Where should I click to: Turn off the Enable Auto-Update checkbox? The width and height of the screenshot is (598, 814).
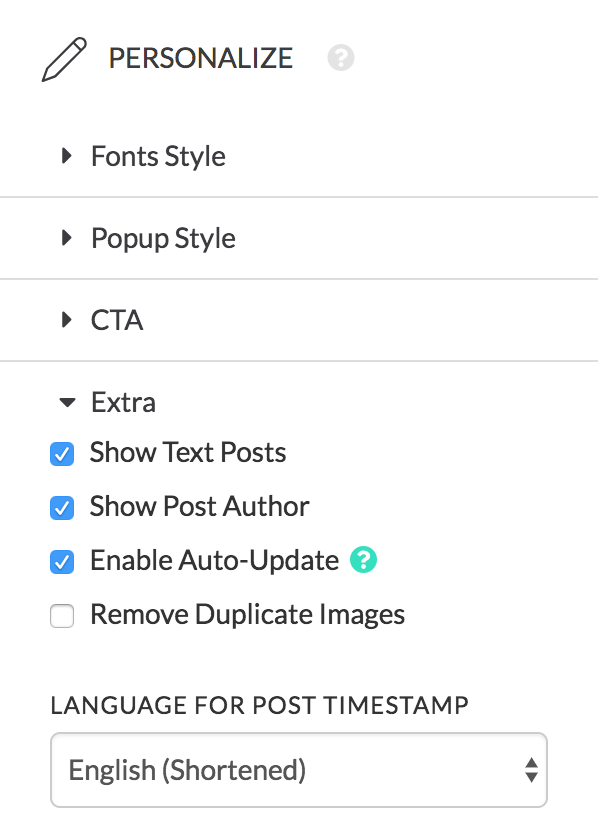pos(62,562)
